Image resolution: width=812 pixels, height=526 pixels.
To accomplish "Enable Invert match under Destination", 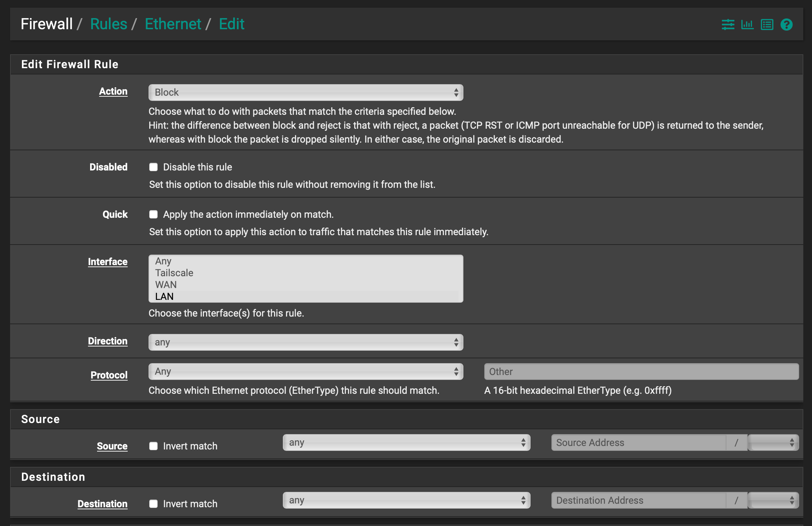I will [x=153, y=503].
